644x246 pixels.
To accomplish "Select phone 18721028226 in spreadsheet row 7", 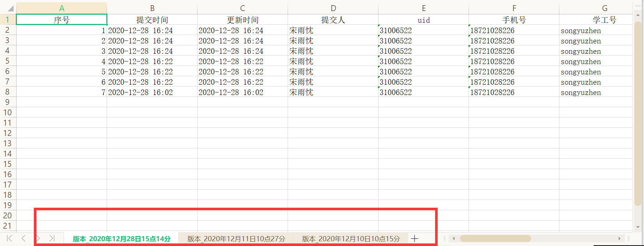I will [514, 82].
